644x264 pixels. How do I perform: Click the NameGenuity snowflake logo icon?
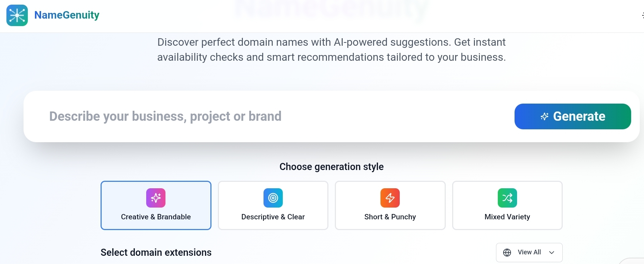17,15
